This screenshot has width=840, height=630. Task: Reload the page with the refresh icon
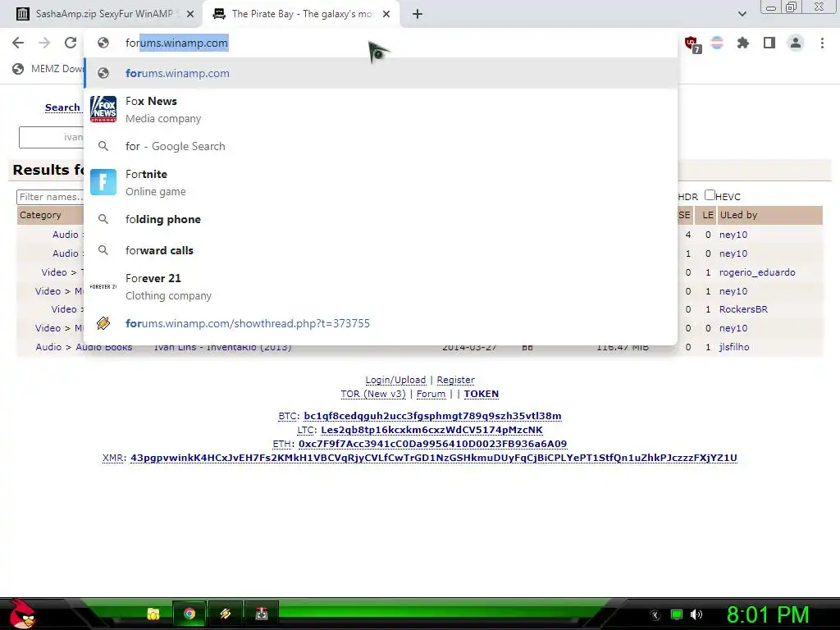71,43
